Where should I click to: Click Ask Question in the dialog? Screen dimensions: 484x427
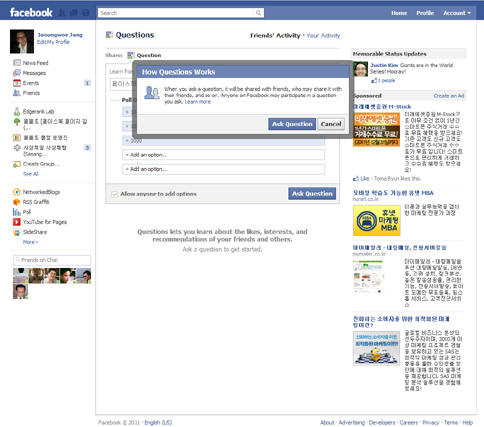[292, 124]
